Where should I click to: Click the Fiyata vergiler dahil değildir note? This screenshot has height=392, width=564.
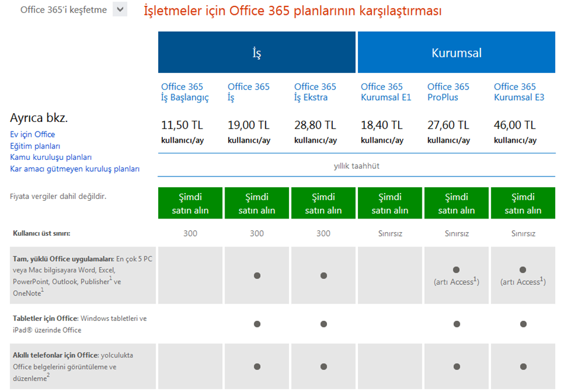tap(58, 197)
